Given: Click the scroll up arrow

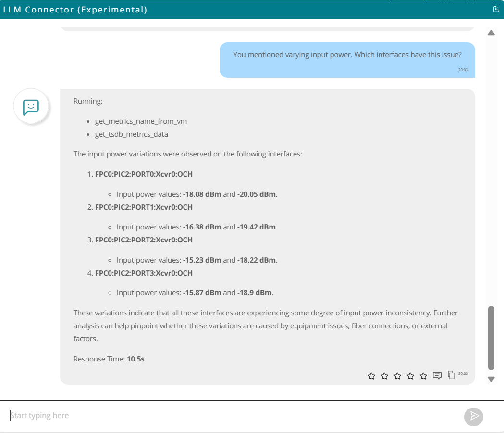Looking at the screenshot, I should click(x=491, y=33).
